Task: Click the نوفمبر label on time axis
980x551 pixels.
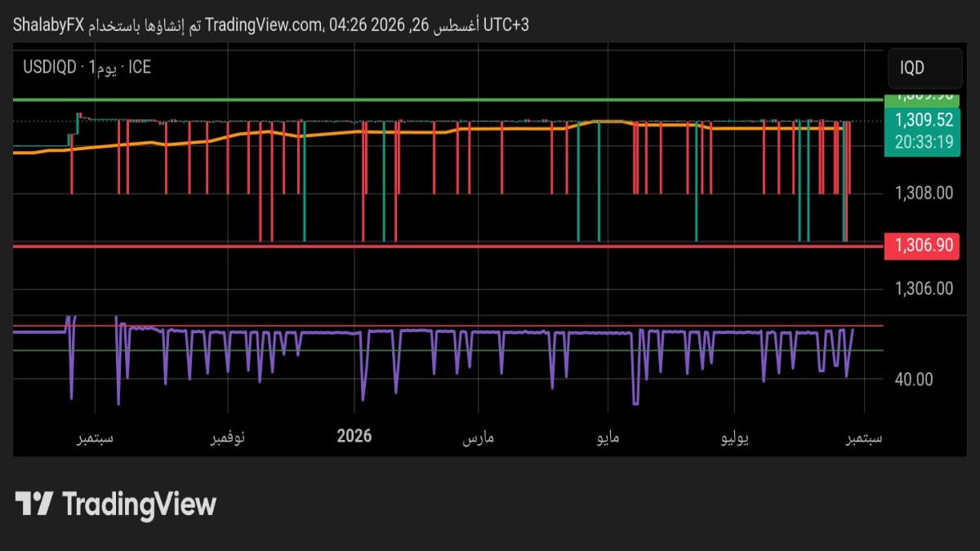Action: point(228,438)
